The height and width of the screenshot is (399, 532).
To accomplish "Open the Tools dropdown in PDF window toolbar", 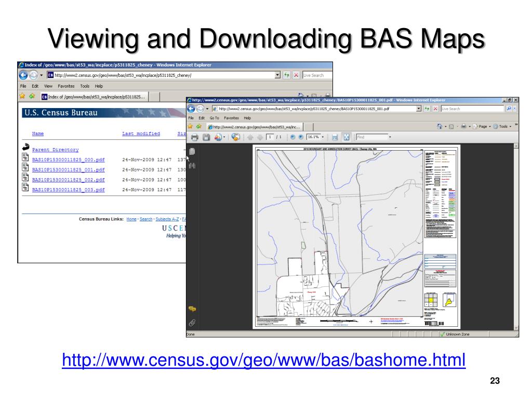I will tap(502, 126).
